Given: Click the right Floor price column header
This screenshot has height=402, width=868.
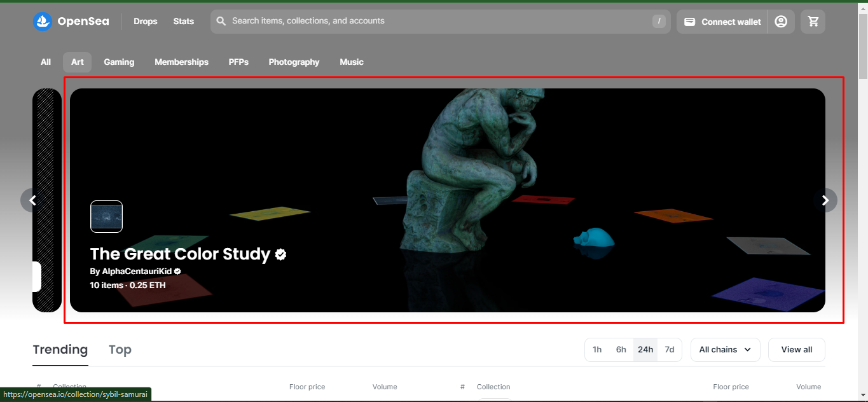Looking at the screenshot, I should coord(731,387).
